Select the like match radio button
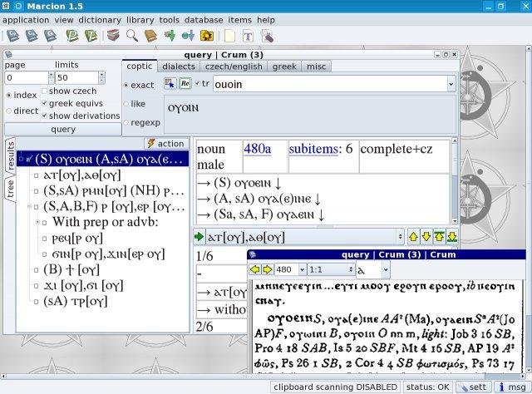This screenshot has height=394, width=532. click(126, 104)
